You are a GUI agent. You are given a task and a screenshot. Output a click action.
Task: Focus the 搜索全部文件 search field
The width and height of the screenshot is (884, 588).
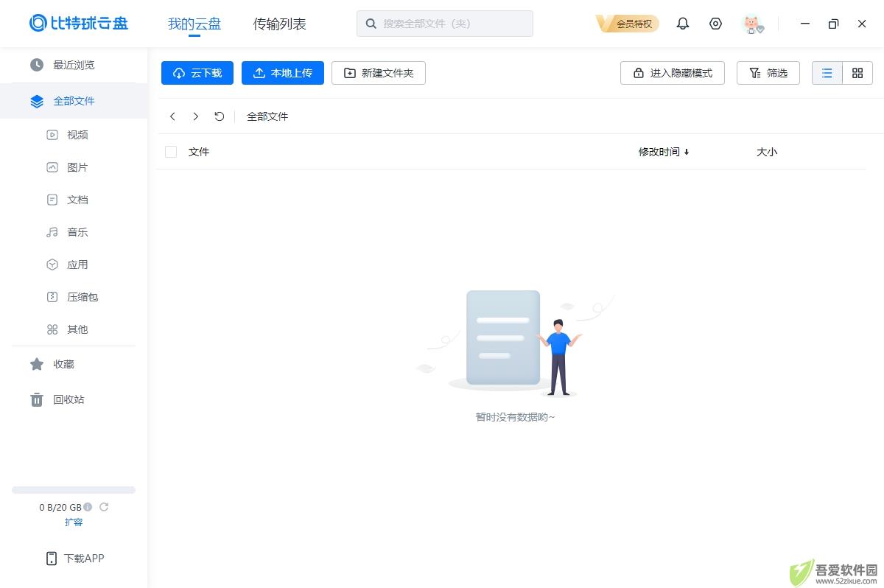[445, 24]
